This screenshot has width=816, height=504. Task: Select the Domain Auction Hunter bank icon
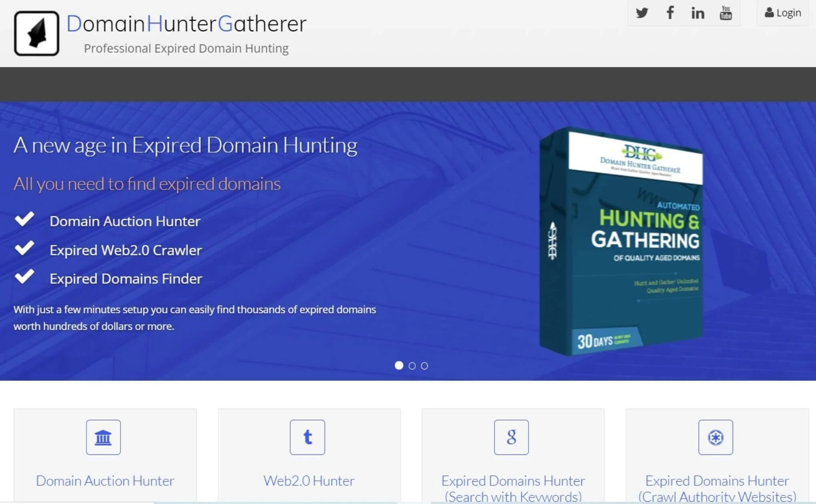pyautogui.click(x=103, y=437)
